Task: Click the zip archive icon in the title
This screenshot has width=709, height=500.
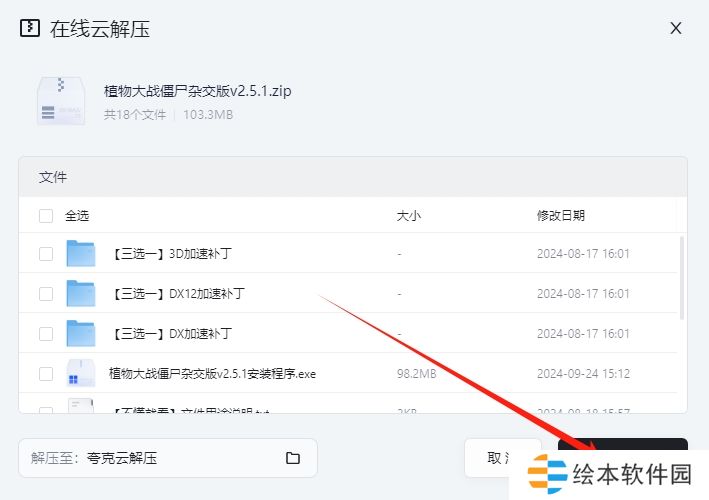Action: (x=31, y=28)
